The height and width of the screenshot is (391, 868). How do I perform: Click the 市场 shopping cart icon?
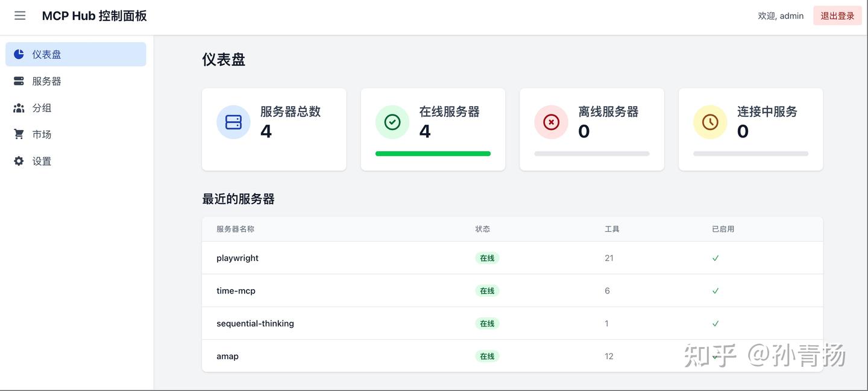coord(18,134)
